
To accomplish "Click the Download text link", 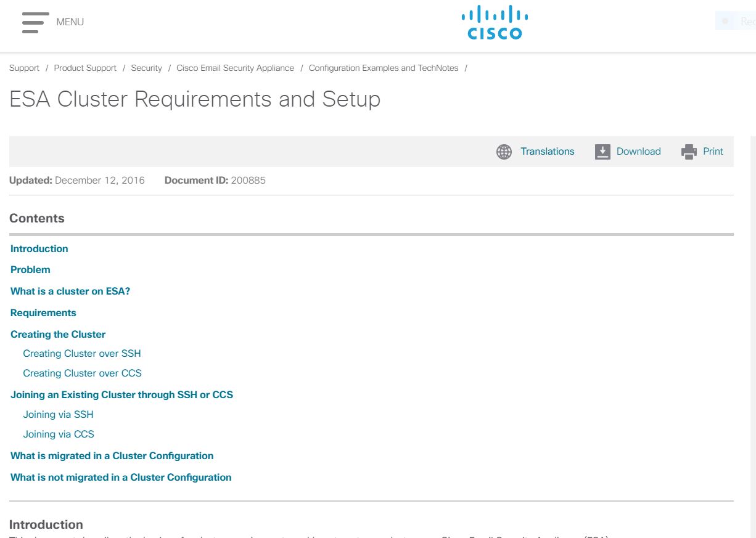I will pos(638,152).
